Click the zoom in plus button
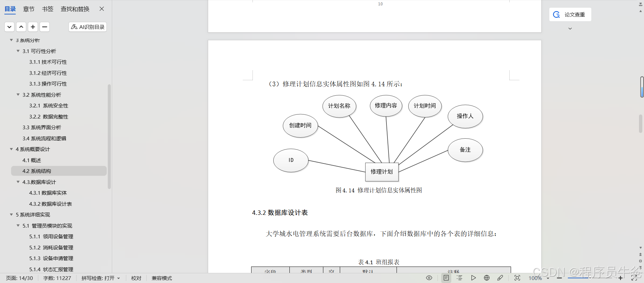This screenshot has width=644, height=283. [620, 278]
